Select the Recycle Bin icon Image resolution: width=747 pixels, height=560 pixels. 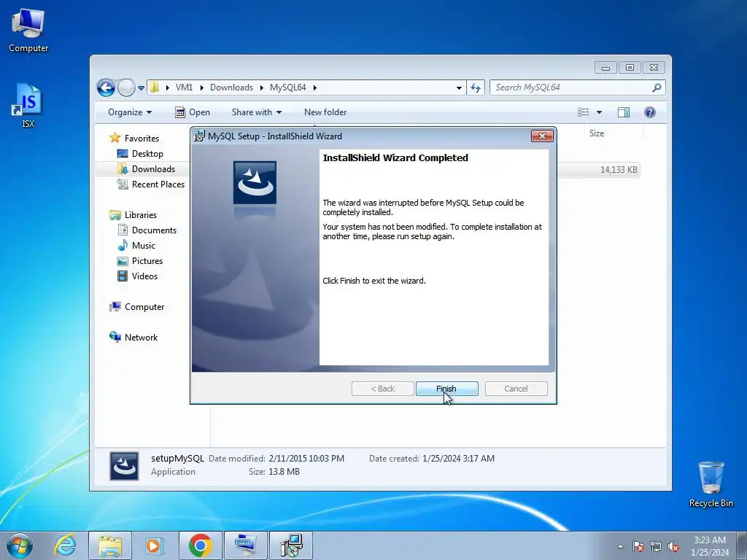click(711, 484)
